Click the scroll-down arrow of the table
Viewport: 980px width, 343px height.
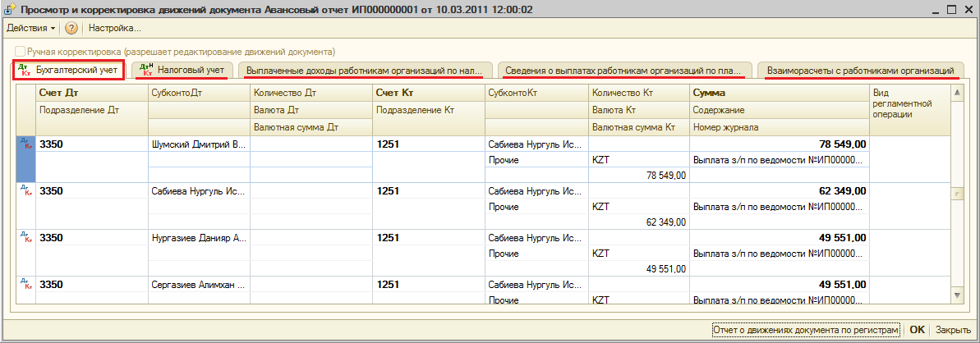click(x=956, y=294)
